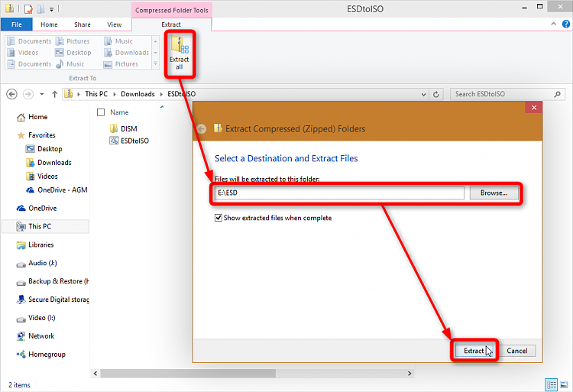
Task: Open Videos under Favorites
Action: tap(42, 176)
